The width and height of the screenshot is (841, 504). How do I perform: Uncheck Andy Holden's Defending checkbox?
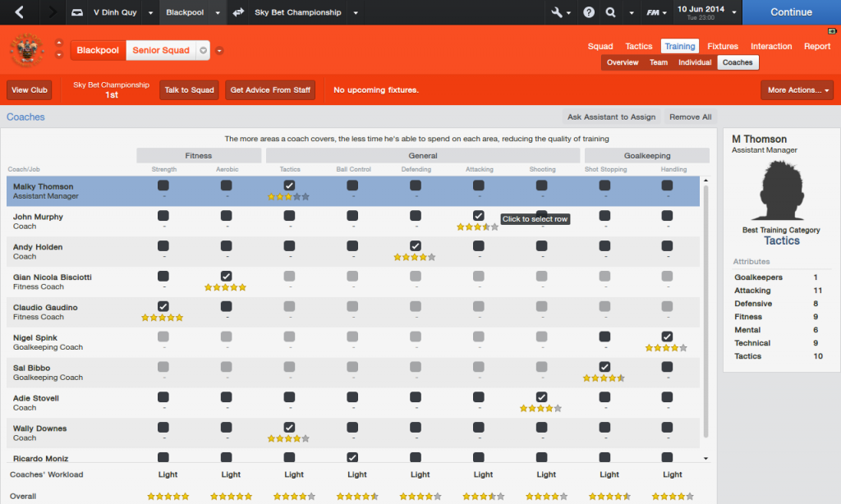click(415, 245)
